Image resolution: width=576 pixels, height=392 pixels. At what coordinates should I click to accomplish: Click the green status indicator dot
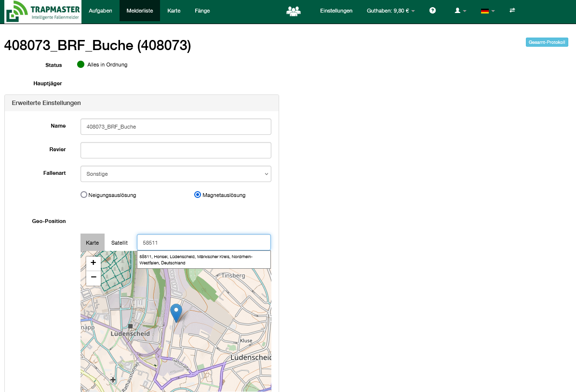click(80, 65)
